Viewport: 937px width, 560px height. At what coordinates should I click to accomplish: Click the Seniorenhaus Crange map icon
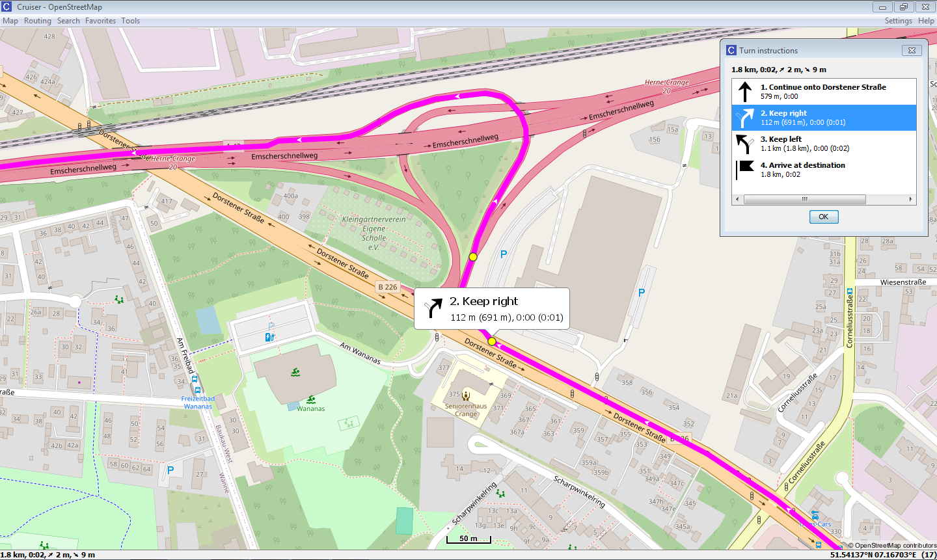(x=466, y=395)
